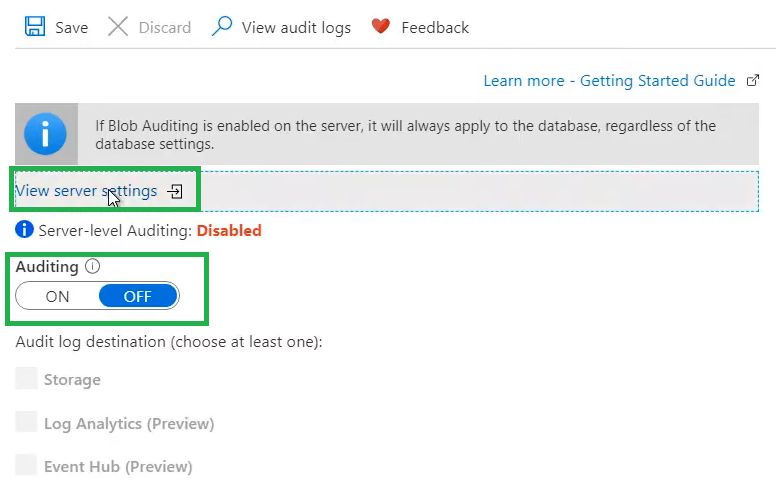776x488 pixels.
Task: Check the Storage destination checkbox
Action: (x=27, y=379)
